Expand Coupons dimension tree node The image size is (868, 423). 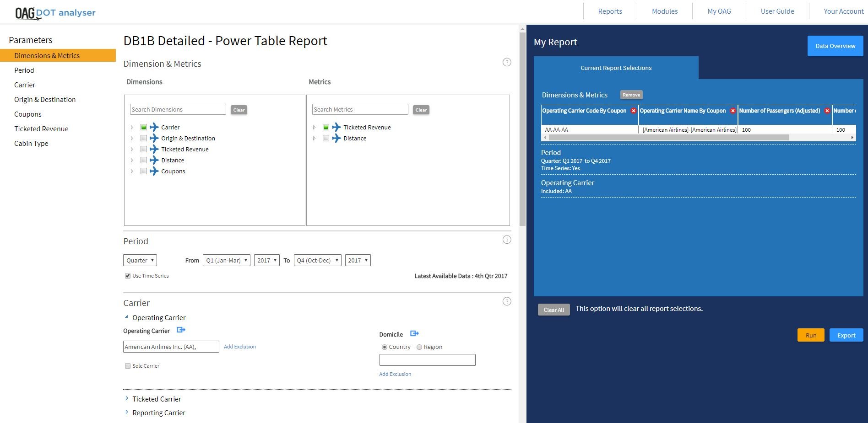132,171
